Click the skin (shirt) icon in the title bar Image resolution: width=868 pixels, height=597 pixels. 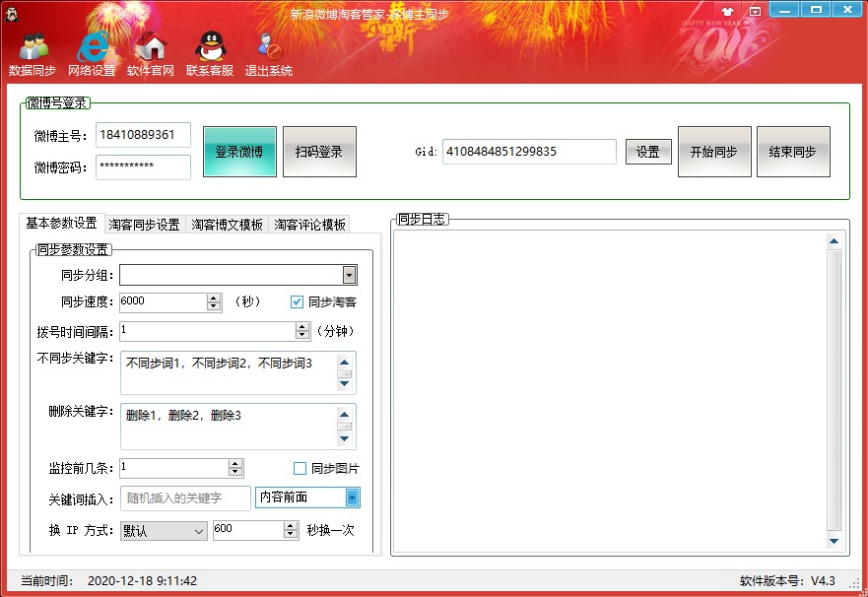click(727, 11)
